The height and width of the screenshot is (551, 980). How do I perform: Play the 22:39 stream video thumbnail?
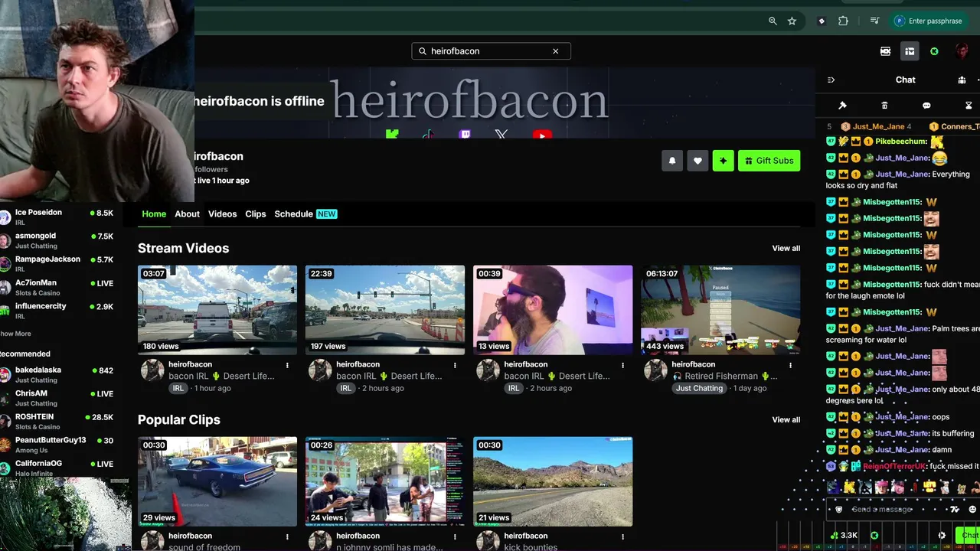(385, 310)
